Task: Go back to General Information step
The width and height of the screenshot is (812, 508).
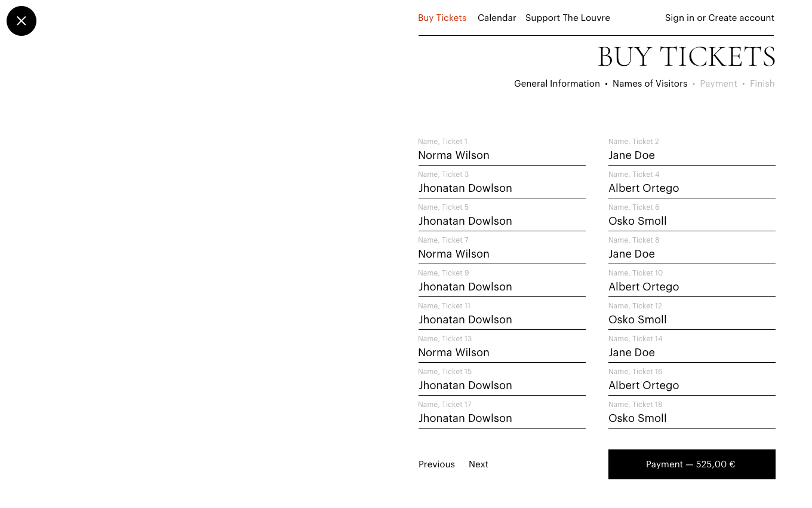Action: coord(556,84)
